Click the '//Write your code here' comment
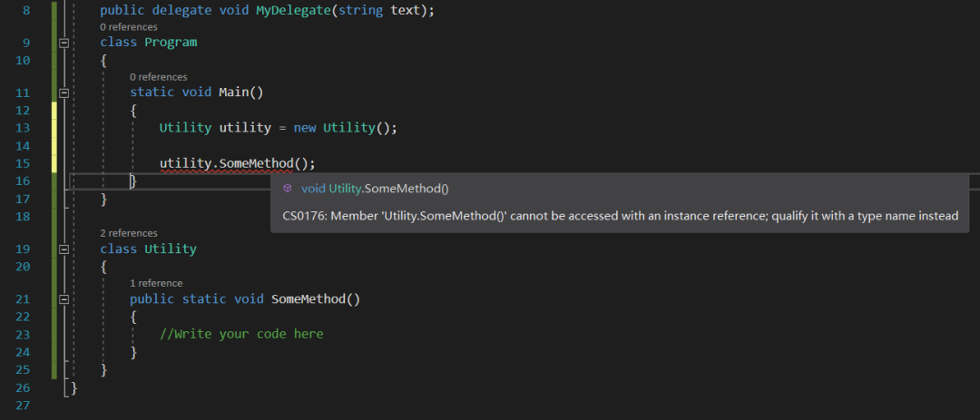Viewport: 980px width, 420px height. 241,334
